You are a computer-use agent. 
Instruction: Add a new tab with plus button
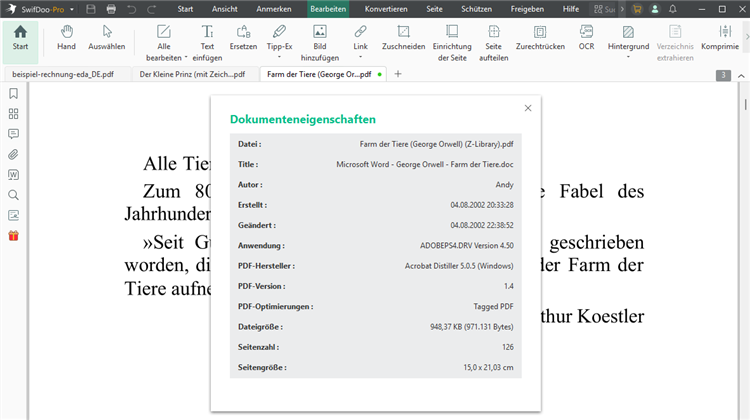point(398,74)
